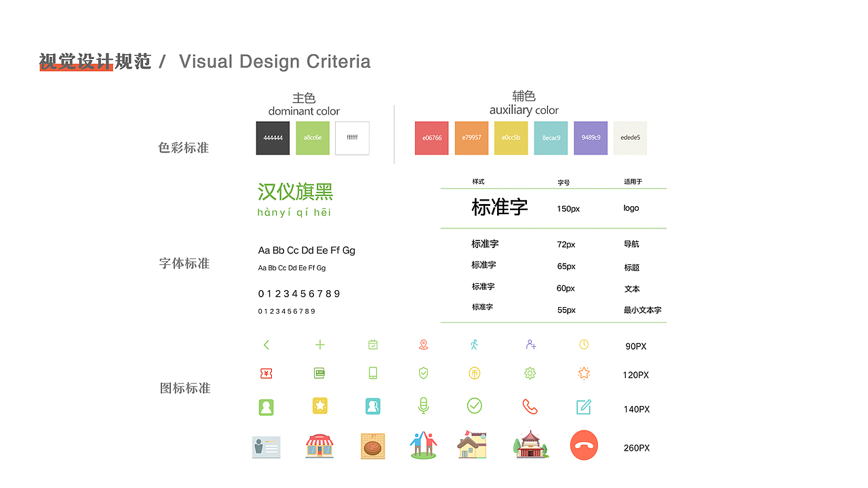Click the 'hànyí qí hēi' pinyin text
The image size is (868, 488).
[x=294, y=213]
